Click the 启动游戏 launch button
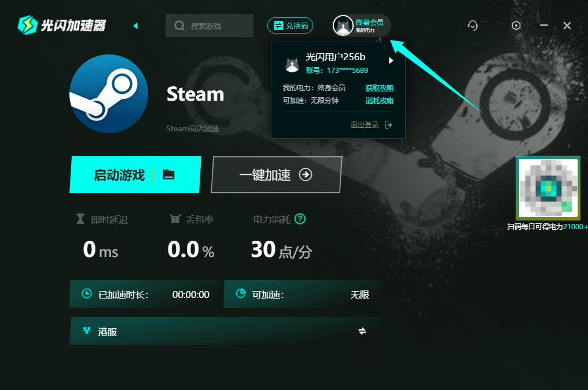This screenshot has width=588, height=390. [135, 175]
